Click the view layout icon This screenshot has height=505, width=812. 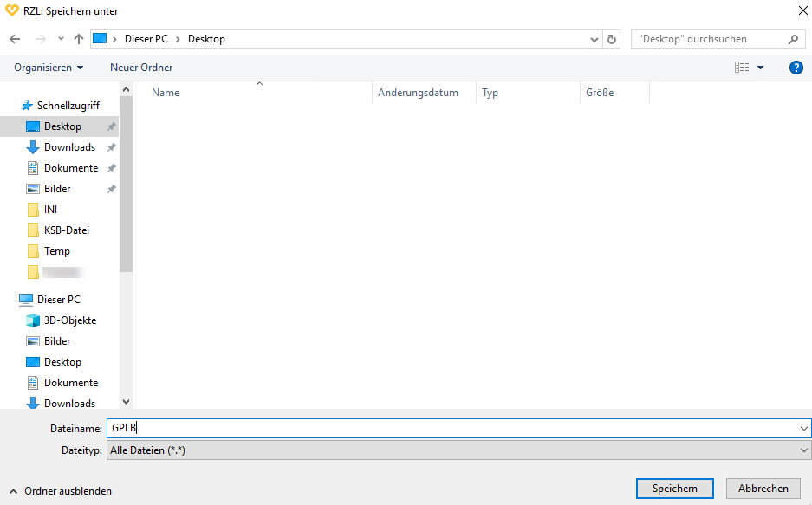tap(742, 68)
